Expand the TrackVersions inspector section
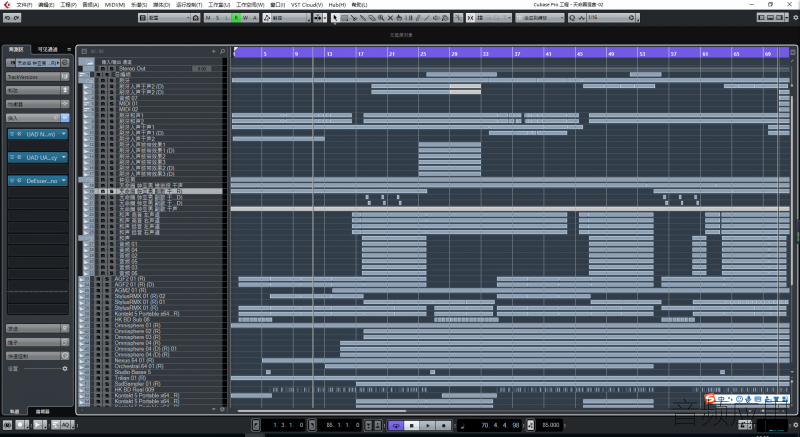This screenshot has width=800, height=437. pyautogui.click(x=38, y=77)
